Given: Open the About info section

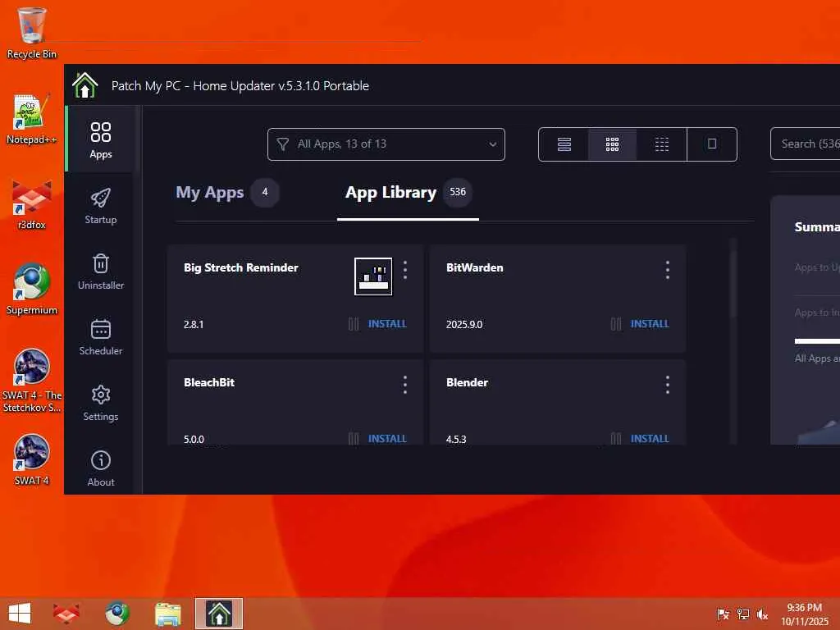Looking at the screenshot, I should coord(101,468).
